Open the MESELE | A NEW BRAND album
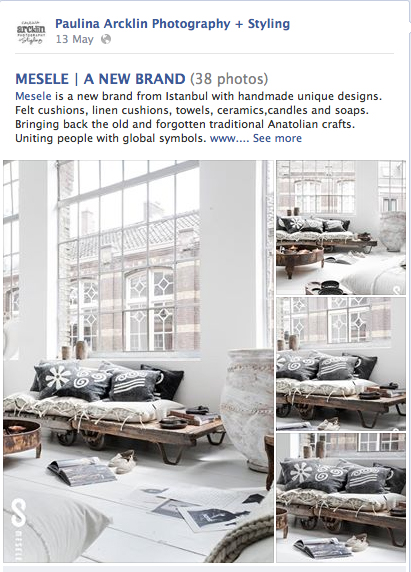This screenshot has width=411, height=572. 100,79
